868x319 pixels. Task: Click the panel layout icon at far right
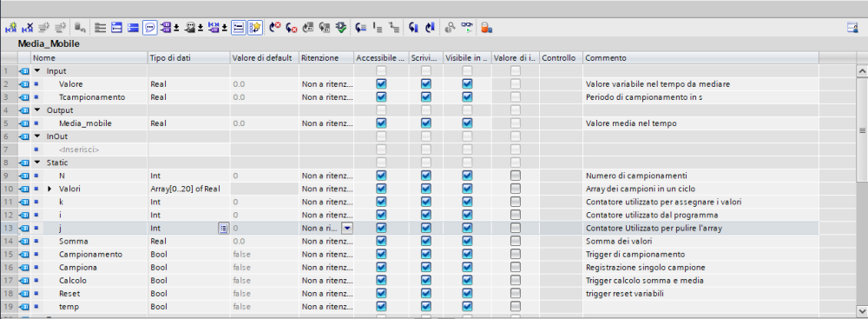(x=852, y=27)
